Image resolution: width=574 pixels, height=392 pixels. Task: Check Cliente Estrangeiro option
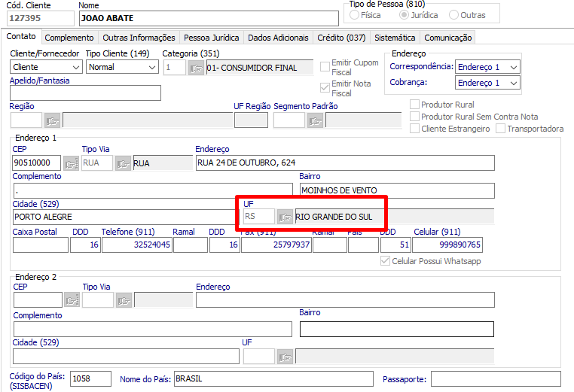414,129
